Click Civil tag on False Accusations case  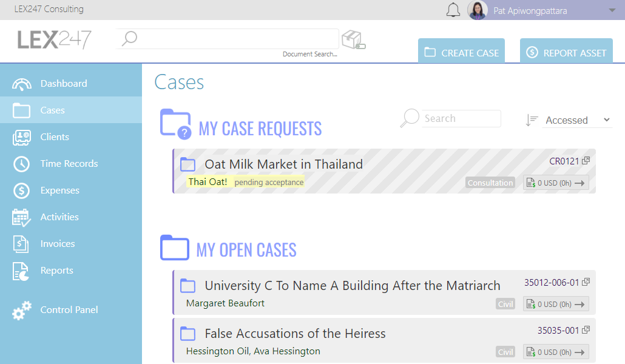point(505,352)
